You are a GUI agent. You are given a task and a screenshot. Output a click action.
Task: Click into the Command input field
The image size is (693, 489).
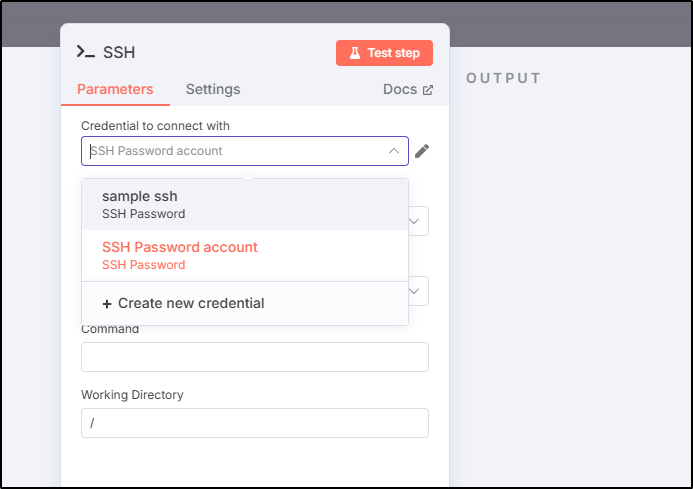255,357
